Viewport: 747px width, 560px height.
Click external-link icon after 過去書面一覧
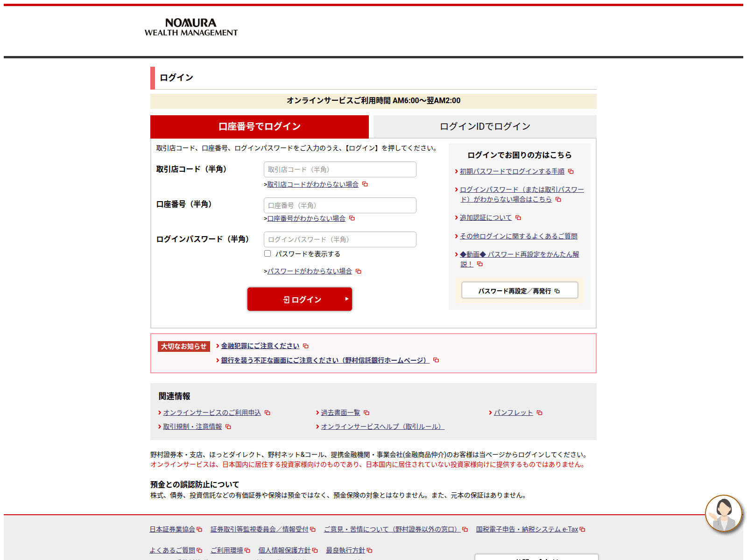pyautogui.click(x=366, y=413)
